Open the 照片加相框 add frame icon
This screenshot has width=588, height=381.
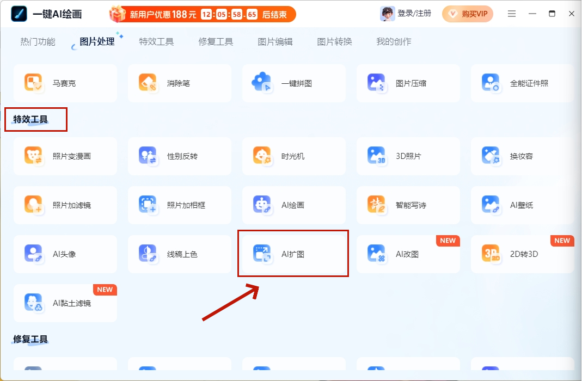click(148, 205)
